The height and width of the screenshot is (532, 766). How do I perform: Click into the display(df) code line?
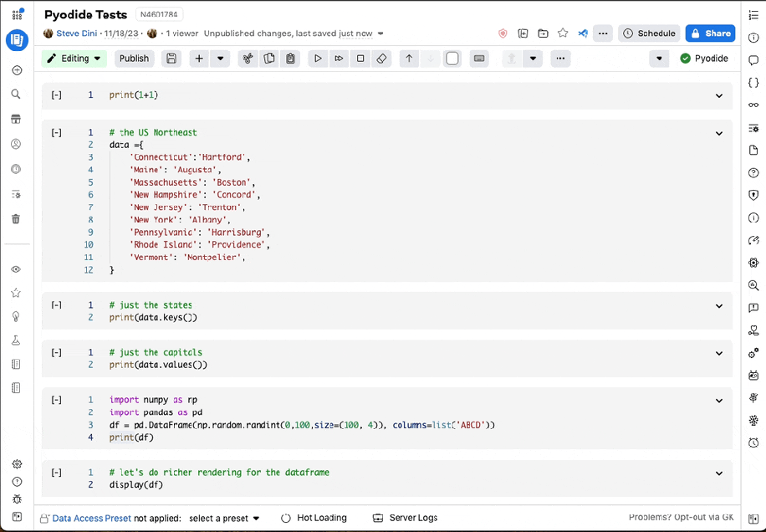click(136, 484)
